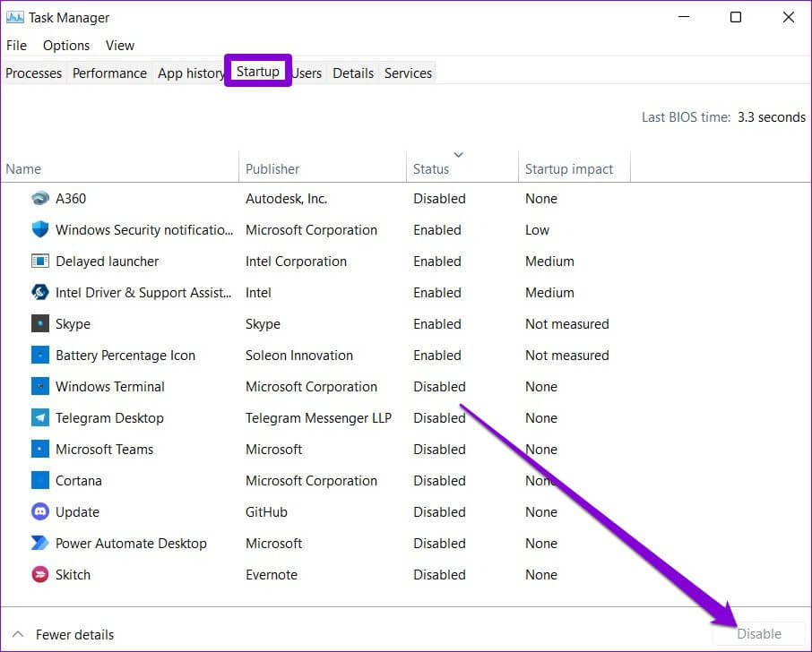Viewport: 812px width, 652px height.
Task: Click Delayed launcher's Medium impact value
Action: pos(549,262)
